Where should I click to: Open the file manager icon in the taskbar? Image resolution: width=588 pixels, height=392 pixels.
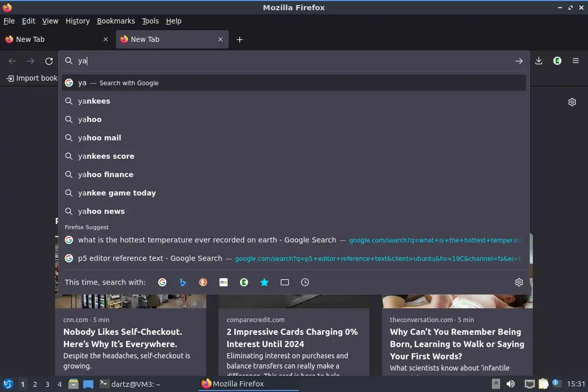coord(73,384)
